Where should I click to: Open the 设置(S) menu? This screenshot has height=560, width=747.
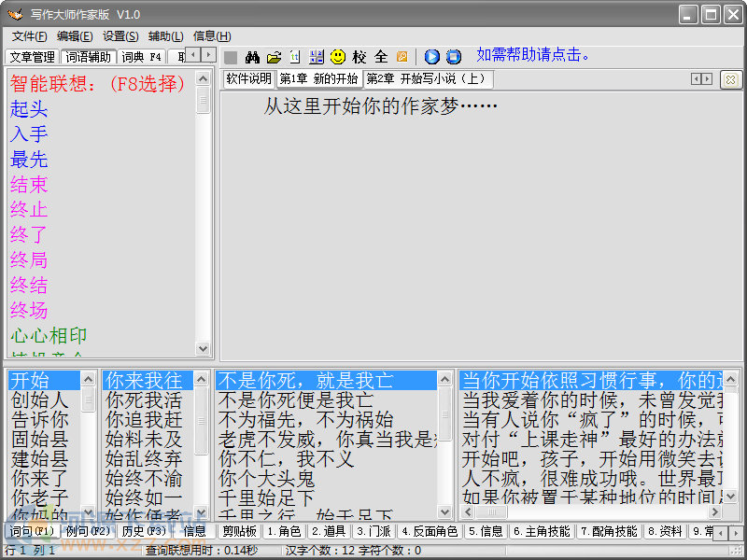click(x=120, y=36)
